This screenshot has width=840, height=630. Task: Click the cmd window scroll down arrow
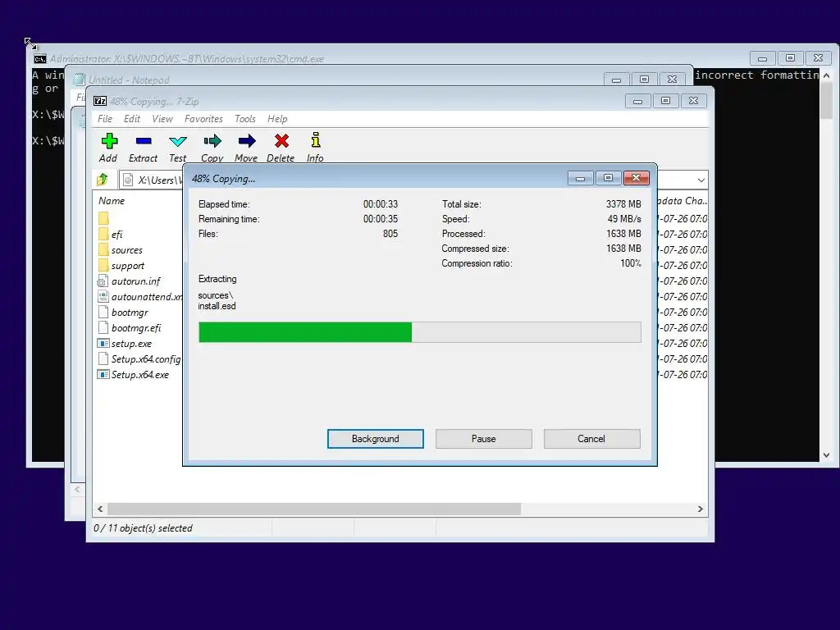pos(827,454)
